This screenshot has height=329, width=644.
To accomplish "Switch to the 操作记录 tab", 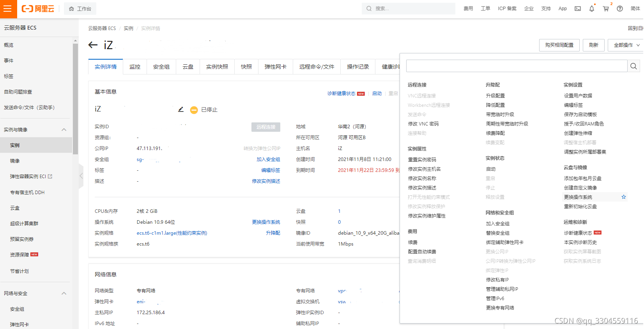I will (358, 67).
